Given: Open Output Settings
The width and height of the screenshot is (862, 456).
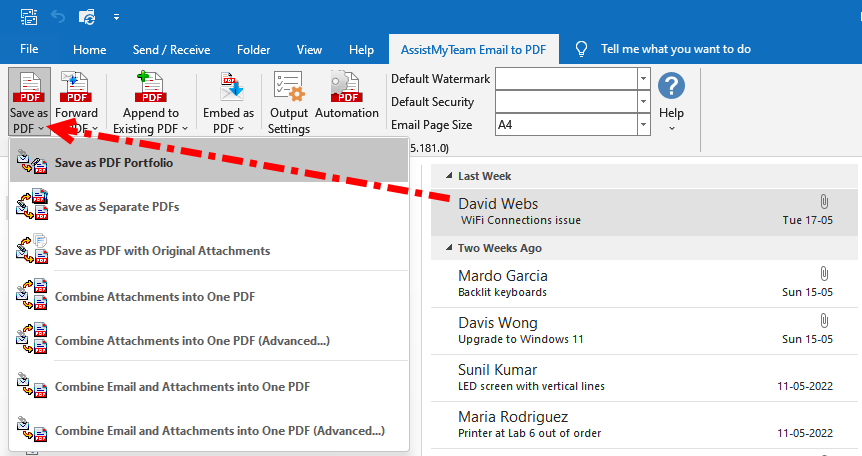Looking at the screenshot, I should 289,102.
